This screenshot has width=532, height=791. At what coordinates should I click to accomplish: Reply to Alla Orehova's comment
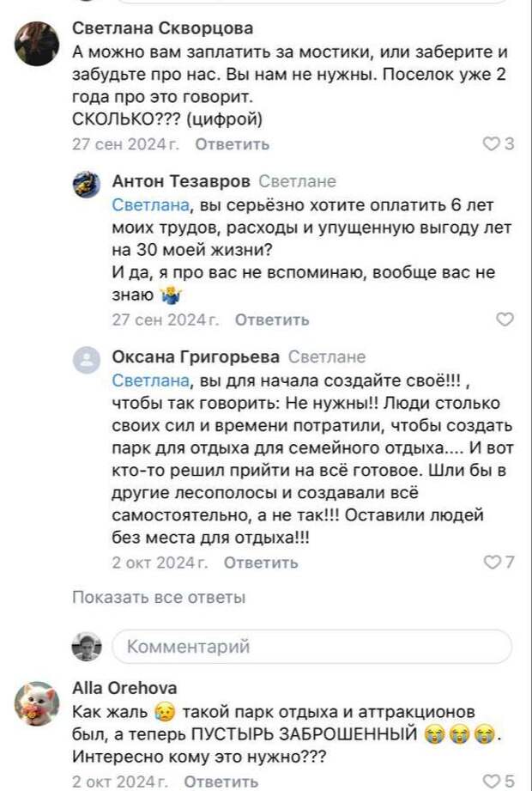click(221, 781)
